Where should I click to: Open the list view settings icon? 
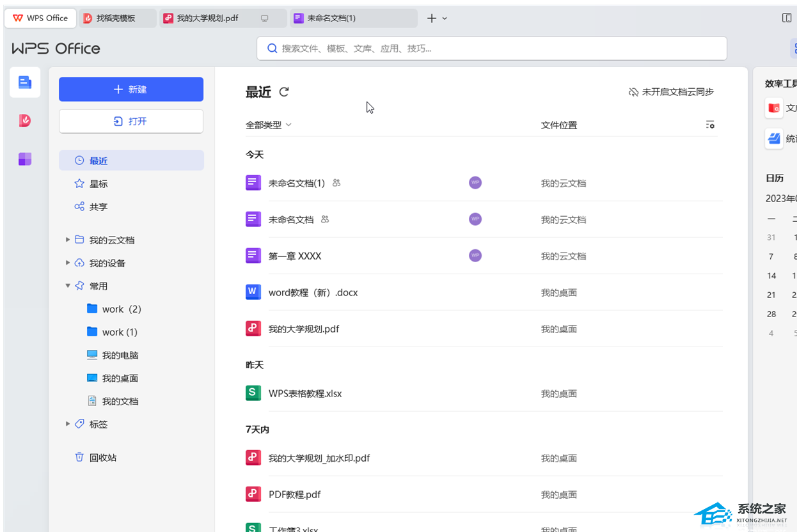point(710,125)
